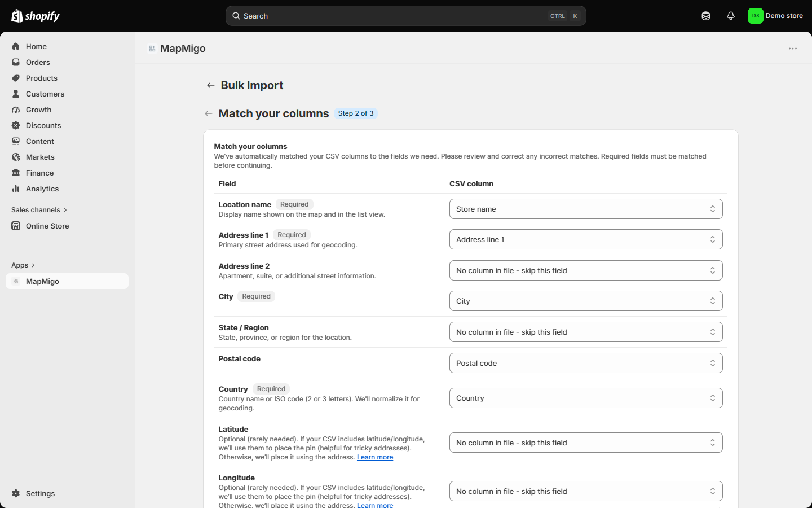Click Learn more link under Latitude
This screenshot has height=508, width=812.
pyautogui.click(x=375, y=457)
